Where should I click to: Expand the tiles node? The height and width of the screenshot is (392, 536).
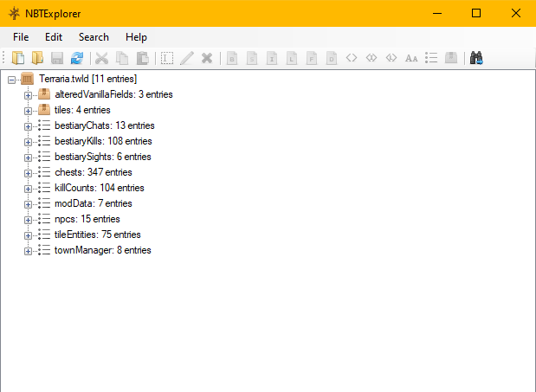click(x=28, y=111)
